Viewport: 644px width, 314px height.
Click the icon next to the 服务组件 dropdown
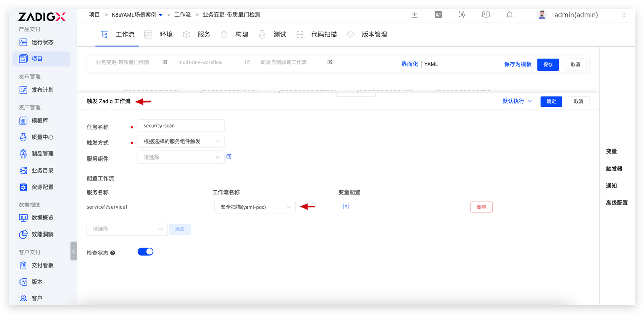coord(229,156)
